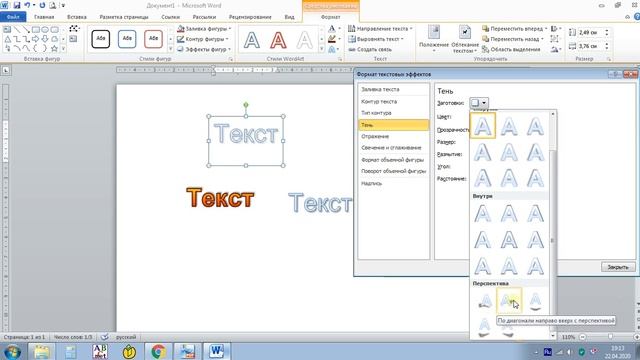Open Заливка фигуры fill dropdown
Viewport: 640px width, 360px height.
(204, 29)
